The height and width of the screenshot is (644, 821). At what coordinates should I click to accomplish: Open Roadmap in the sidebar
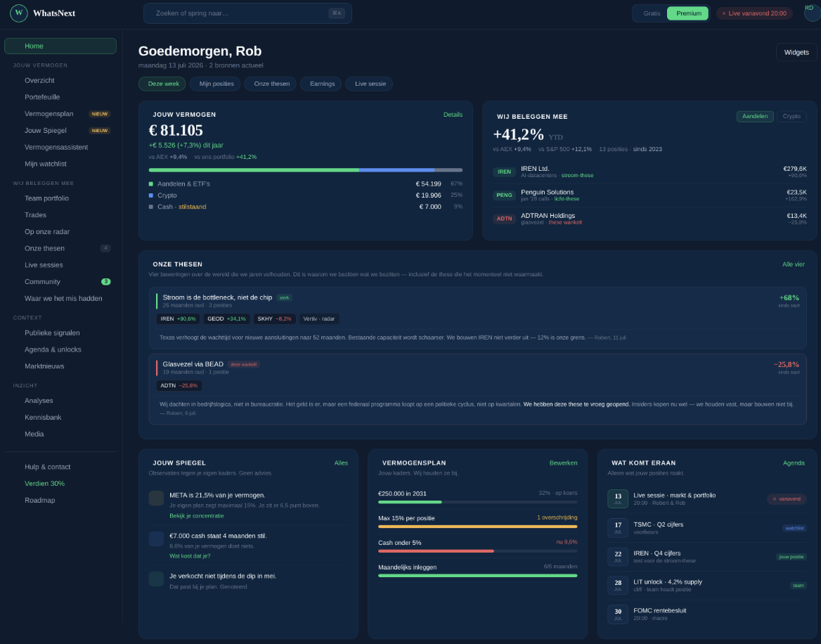pyautogui.click(x=60, y=500)
